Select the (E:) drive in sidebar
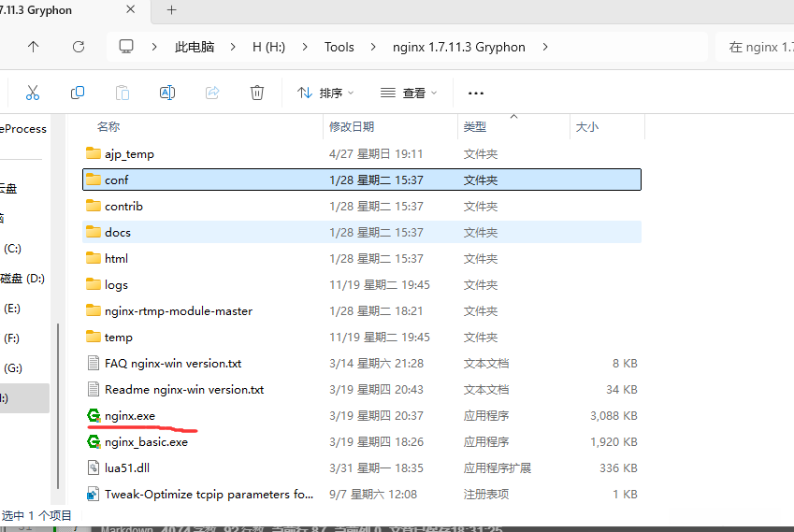The width and height of the screenshot is (794, 532). (12, 309)
